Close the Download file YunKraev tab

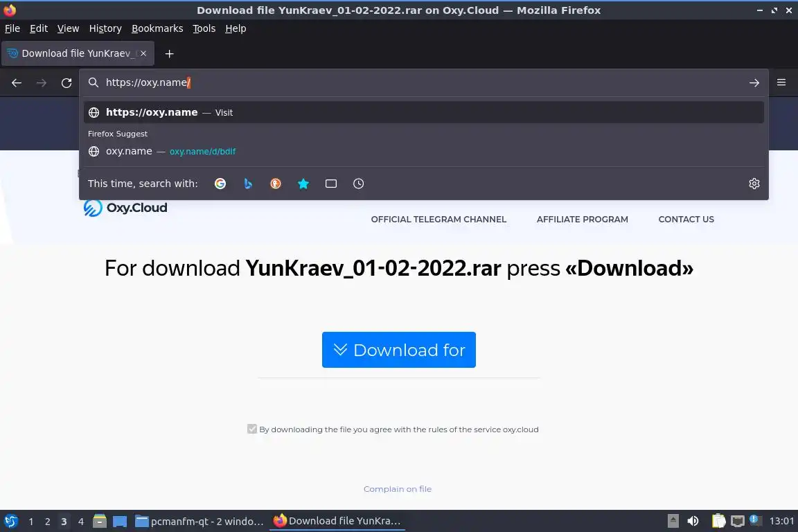click(143, 53)
